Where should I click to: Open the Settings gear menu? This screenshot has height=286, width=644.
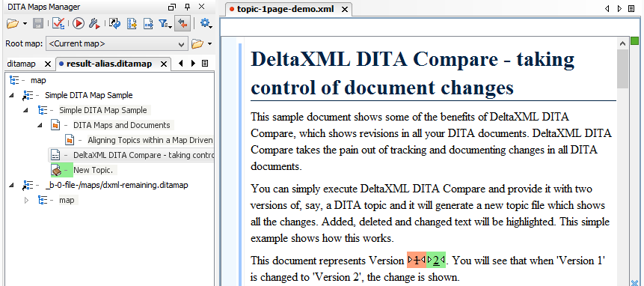coord(206,24)
